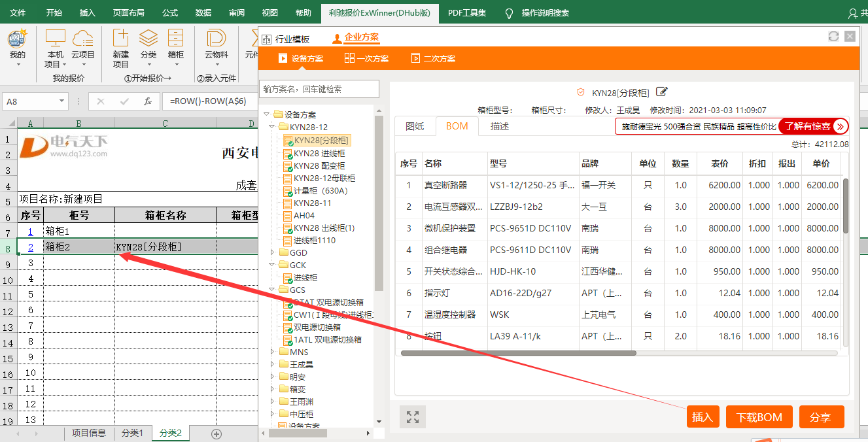Click the 插入 button

tap(703, 417)
